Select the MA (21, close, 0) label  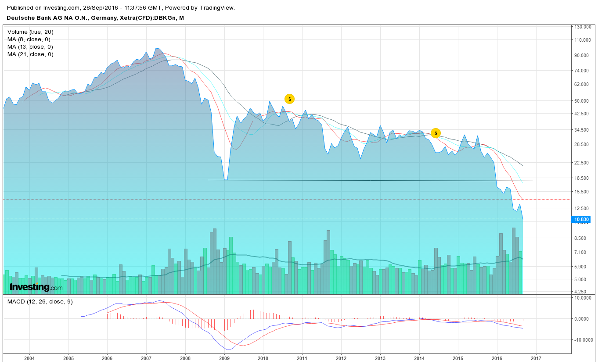tap(30, 54)
